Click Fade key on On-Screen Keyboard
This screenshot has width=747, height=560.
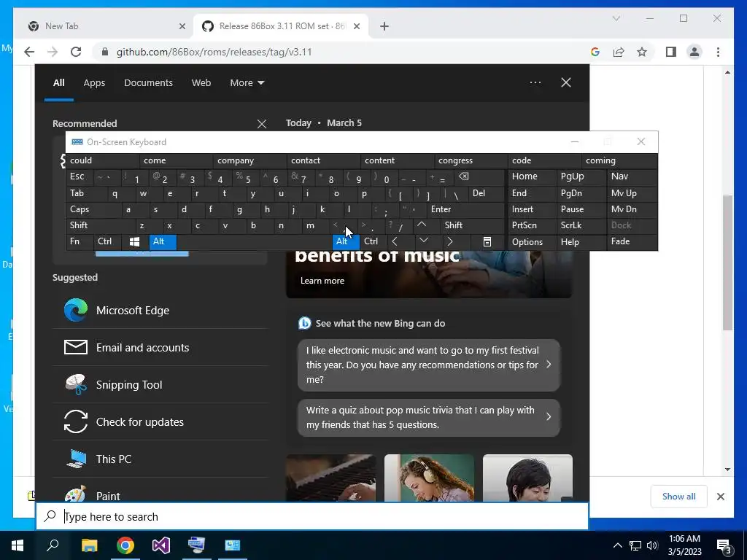(x=632, y=241)
